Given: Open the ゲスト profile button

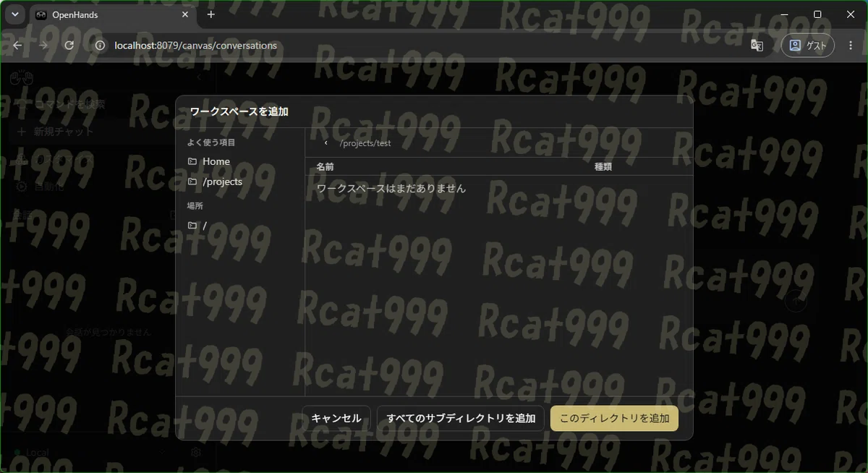Looking at the screenshot, I should coord(808,46).
